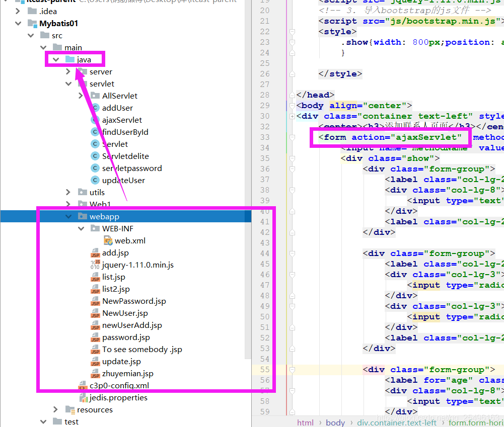
Task: Open 'To see somebody .jsp' file
Action: (x=142, y=350)
